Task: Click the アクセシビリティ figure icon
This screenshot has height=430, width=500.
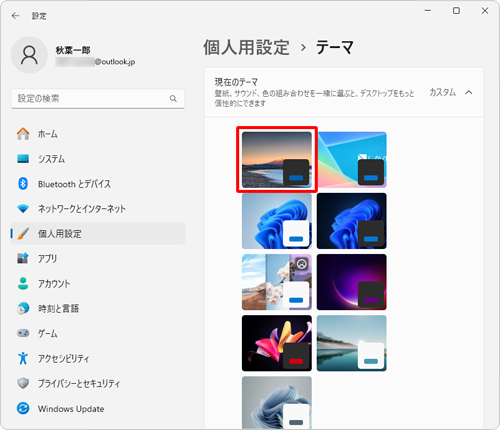Action: pyautogui.click(x=23, y=358)
